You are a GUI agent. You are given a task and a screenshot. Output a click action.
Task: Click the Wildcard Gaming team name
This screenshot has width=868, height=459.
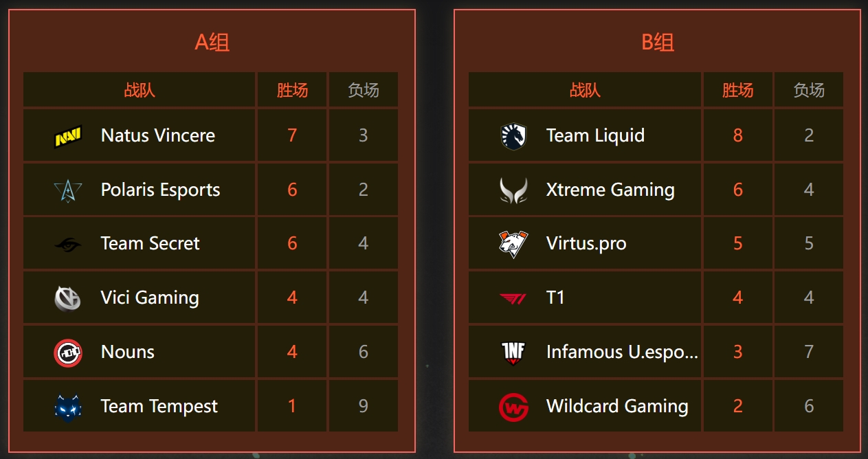coord(617,406)
